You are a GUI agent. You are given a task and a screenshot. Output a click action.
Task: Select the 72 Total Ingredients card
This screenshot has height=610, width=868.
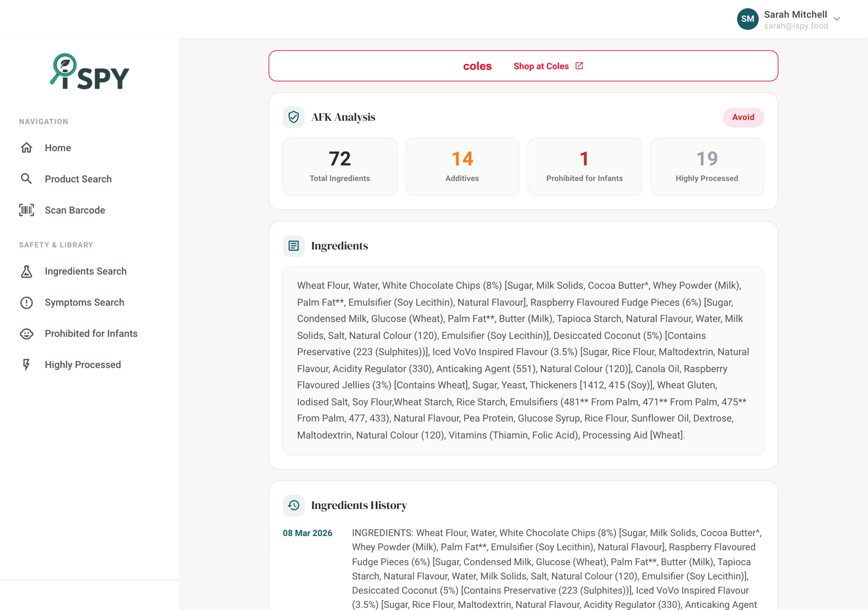(x=340, y=166)
